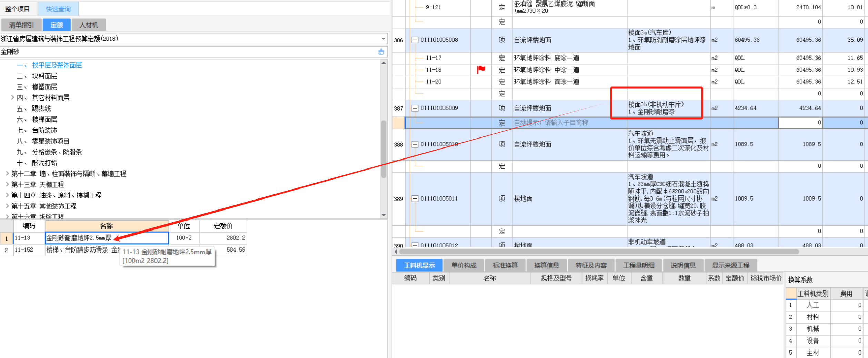Viewport: 868px width, 358px height.
Task: Click 规格及型号 column header
Action: 556,278
